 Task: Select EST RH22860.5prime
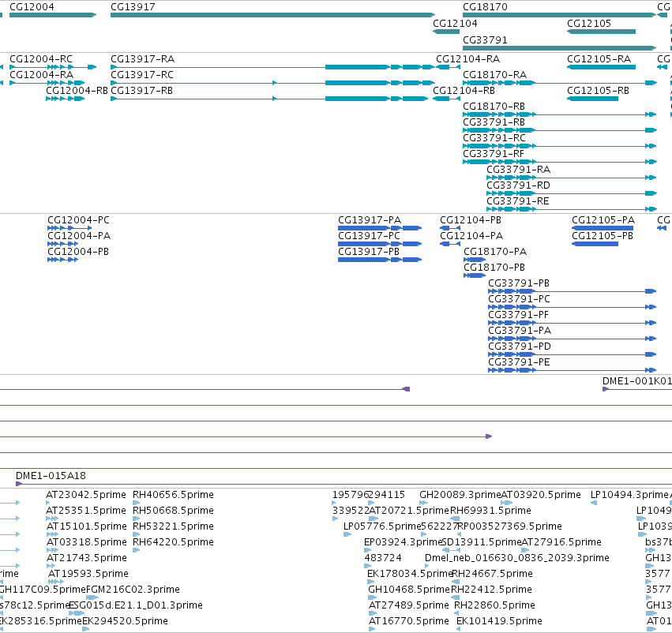click(494, 605)
